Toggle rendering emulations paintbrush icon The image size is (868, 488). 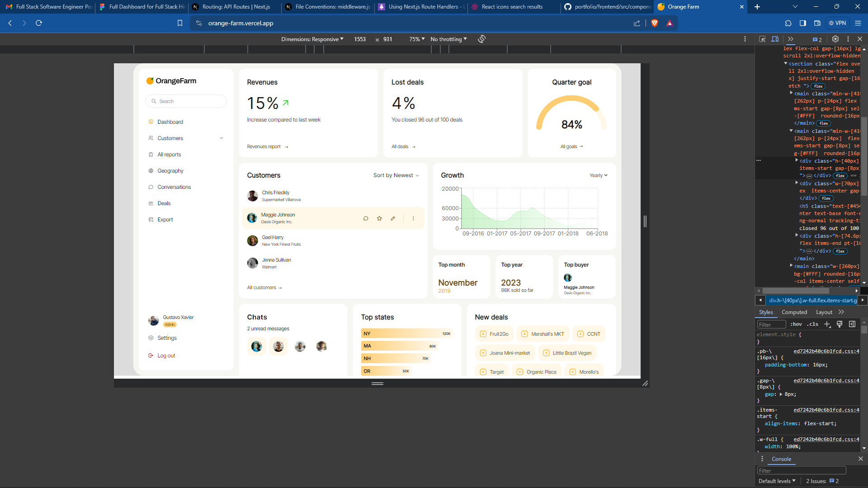(x=840, y=324)
